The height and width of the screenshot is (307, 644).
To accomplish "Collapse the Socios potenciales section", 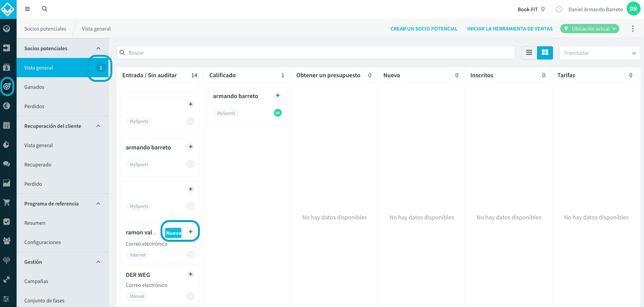I will click(x=98, y=48).
